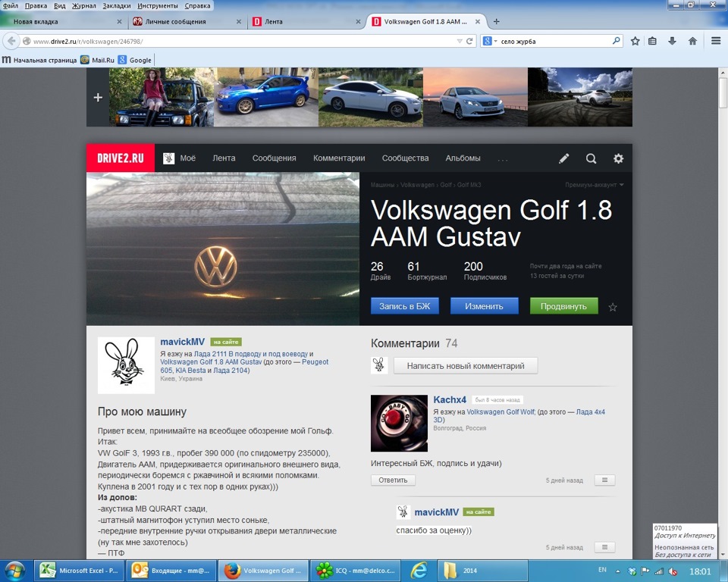
Task: Expand the more items dots in Drive2 navbar
Action: 503,160
